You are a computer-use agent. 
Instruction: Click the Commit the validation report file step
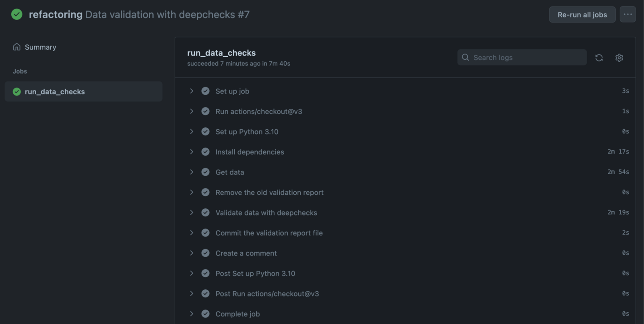269,233
